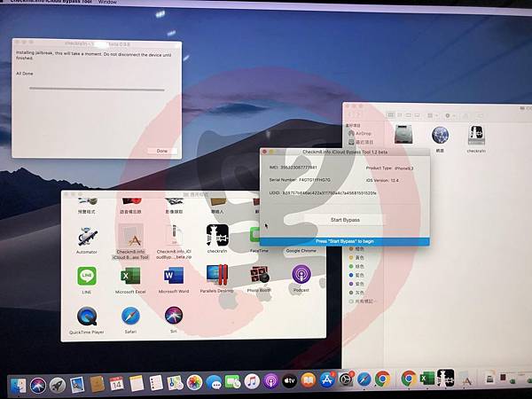532x399 pixels.
Task: Click Start Bypass in the Checkm8.info tool
Action: click(x=345, y=220)
